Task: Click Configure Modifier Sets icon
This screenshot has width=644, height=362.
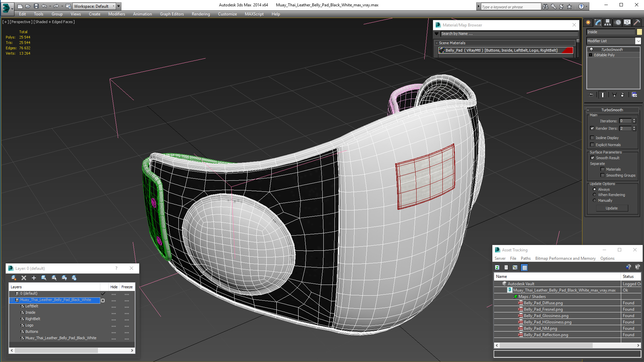Action: click(634, 95)
